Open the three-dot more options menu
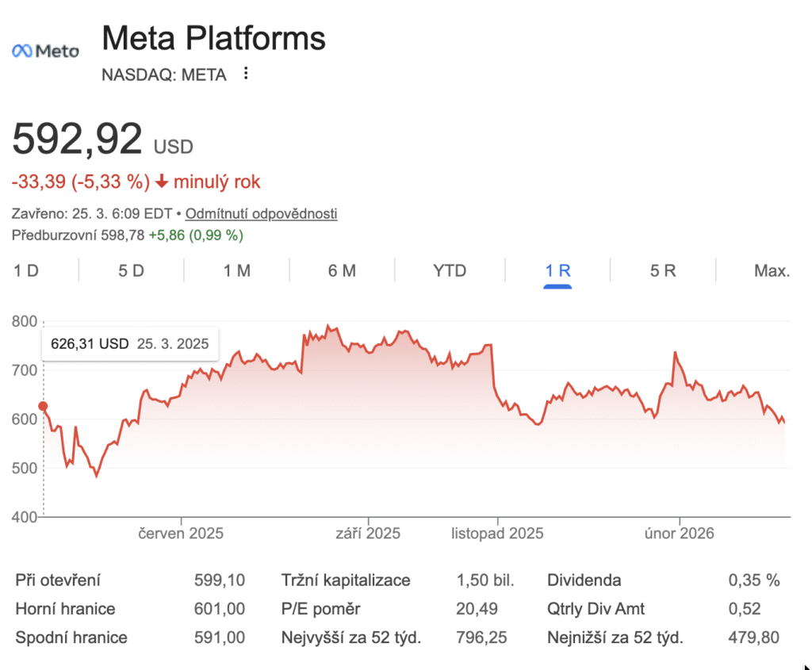Screen dimensions: 812x670 coord(246,74)
